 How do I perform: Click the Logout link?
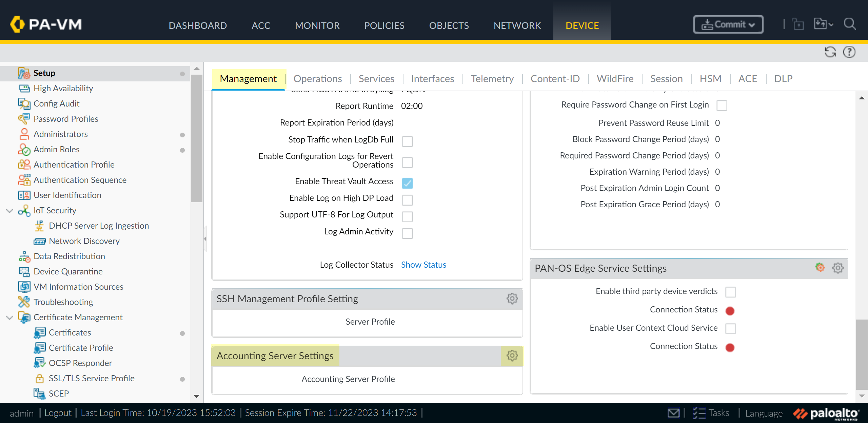pos(58,413)
